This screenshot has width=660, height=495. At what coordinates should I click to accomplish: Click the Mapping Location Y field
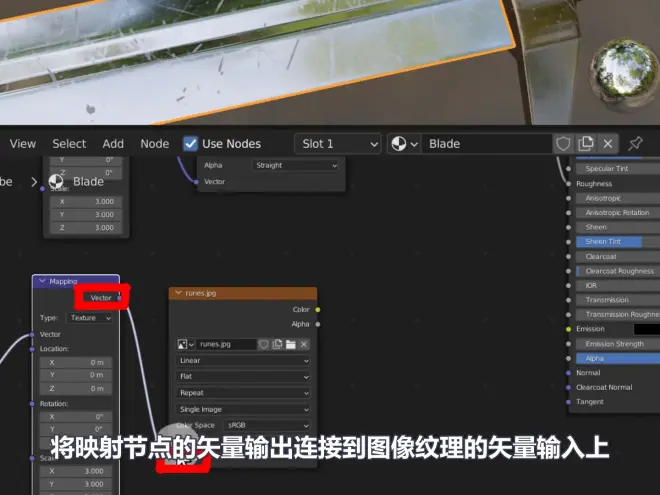coord(76,375)
